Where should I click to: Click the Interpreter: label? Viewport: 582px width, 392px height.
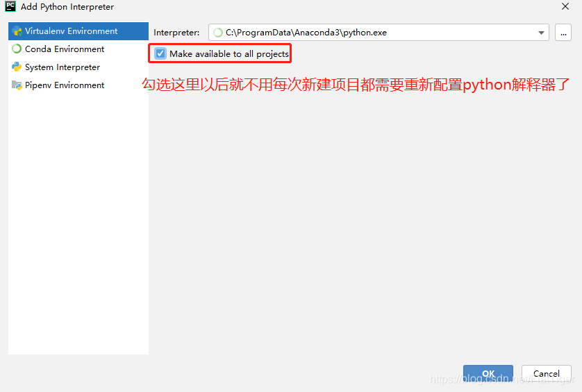(x=176, y=33)
